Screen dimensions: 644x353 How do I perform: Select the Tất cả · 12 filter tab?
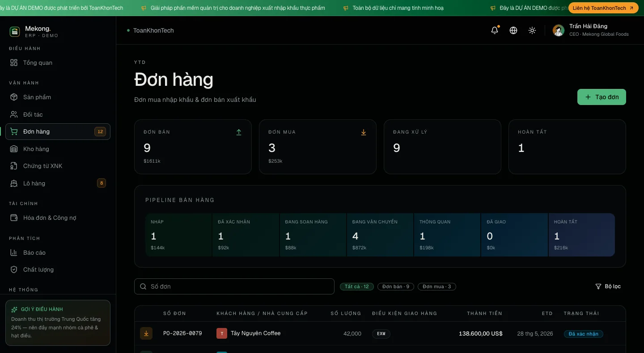click(357, 286)
